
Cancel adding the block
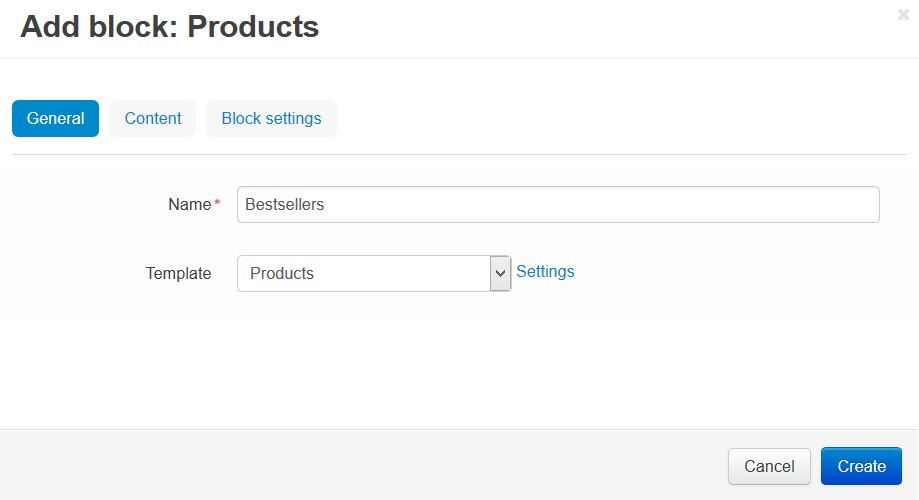(769, 467)
